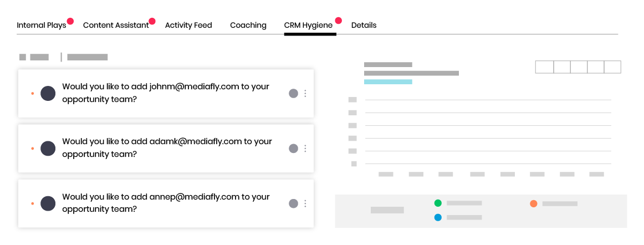
Task: Click gray circle button on johnm card
Action: pos(293,93)
